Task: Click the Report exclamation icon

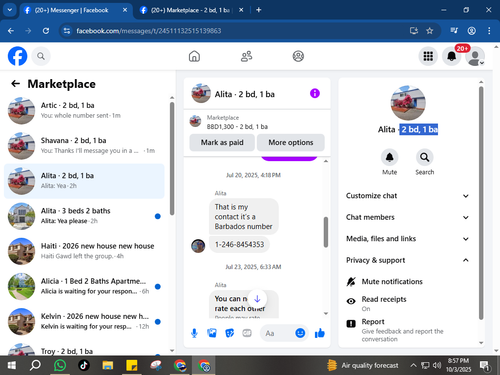Action: pyautogui.click(x=351, y=323)
